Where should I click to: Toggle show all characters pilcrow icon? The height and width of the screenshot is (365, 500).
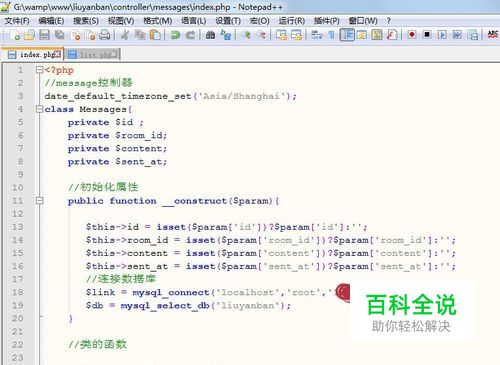[x=331, y=35]
